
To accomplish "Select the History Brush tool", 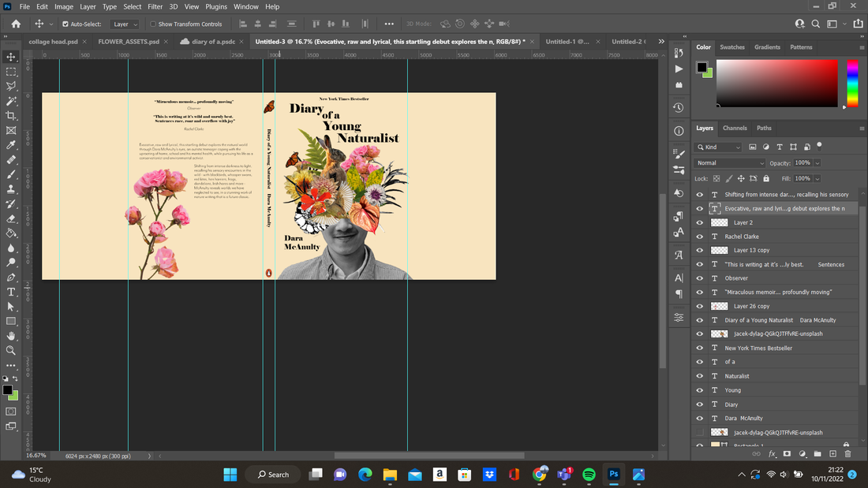I will coord(11,203).
